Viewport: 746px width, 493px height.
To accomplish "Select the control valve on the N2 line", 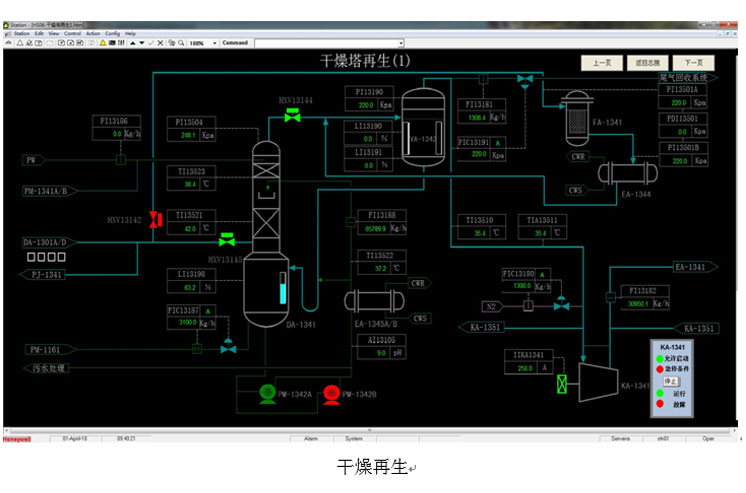I will pyautogui.click(x=561, y=304).
